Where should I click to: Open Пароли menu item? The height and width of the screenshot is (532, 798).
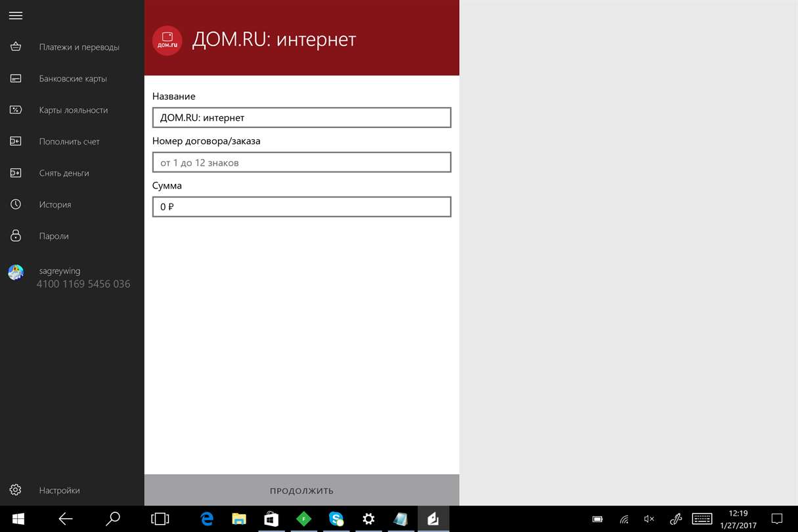(54, 236)
